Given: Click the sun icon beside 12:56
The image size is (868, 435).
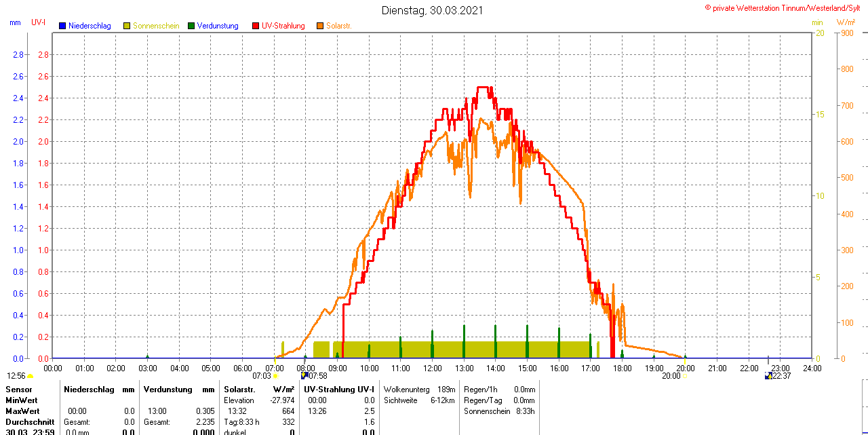Looking at the screenshot, I should click(x=31, y=376).
